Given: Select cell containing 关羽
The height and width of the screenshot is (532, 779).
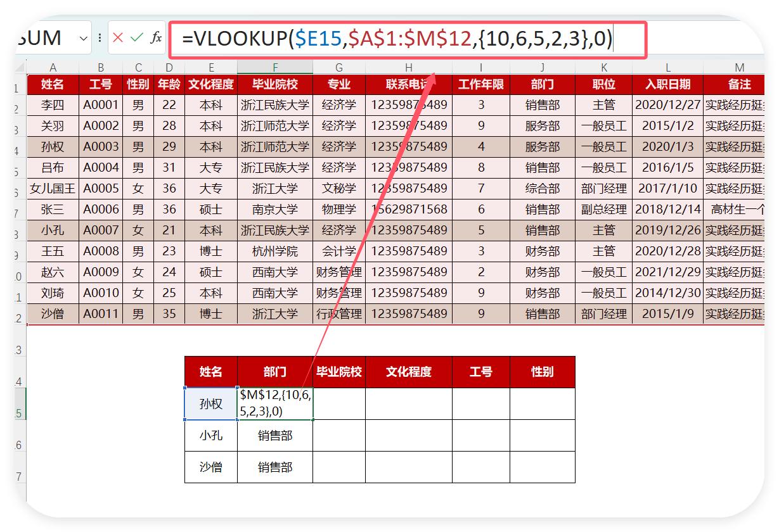Looking at the screenshot, I should [53, 126].
